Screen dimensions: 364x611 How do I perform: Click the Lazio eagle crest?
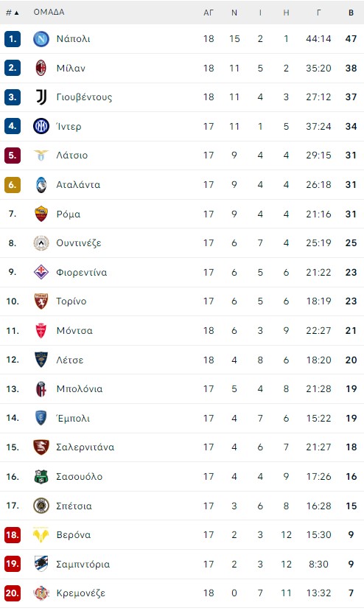coord(41,155)
